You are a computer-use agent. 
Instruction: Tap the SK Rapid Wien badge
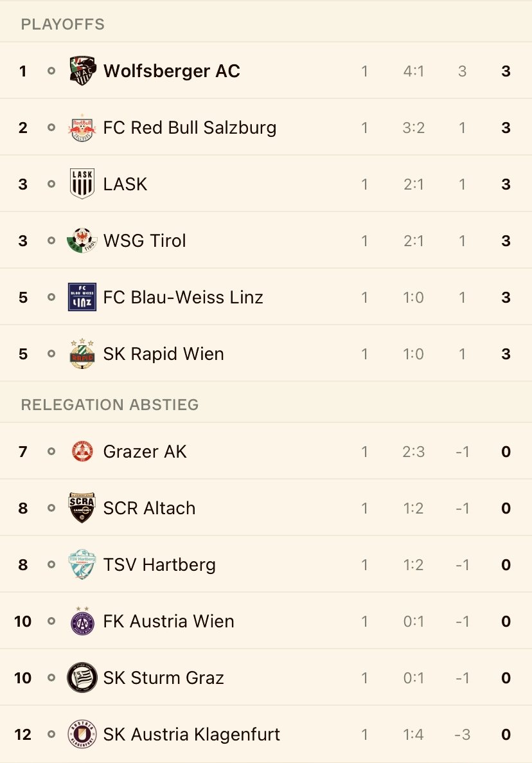coord(82,354)
